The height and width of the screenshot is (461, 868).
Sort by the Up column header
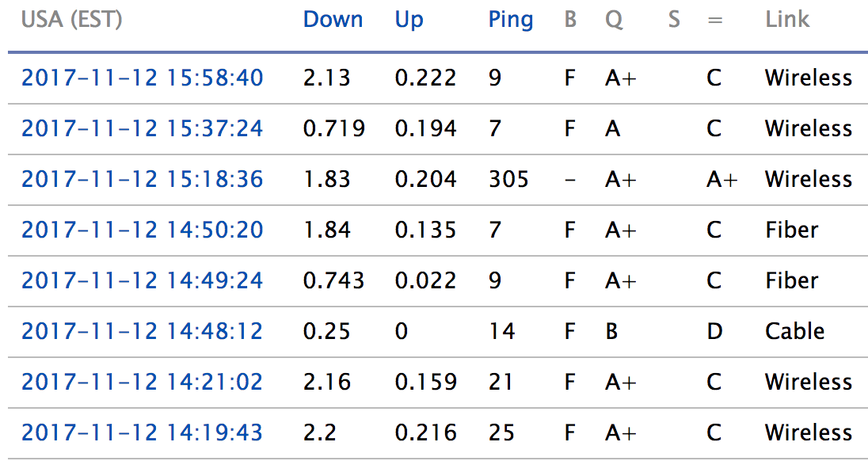[409, 20]
